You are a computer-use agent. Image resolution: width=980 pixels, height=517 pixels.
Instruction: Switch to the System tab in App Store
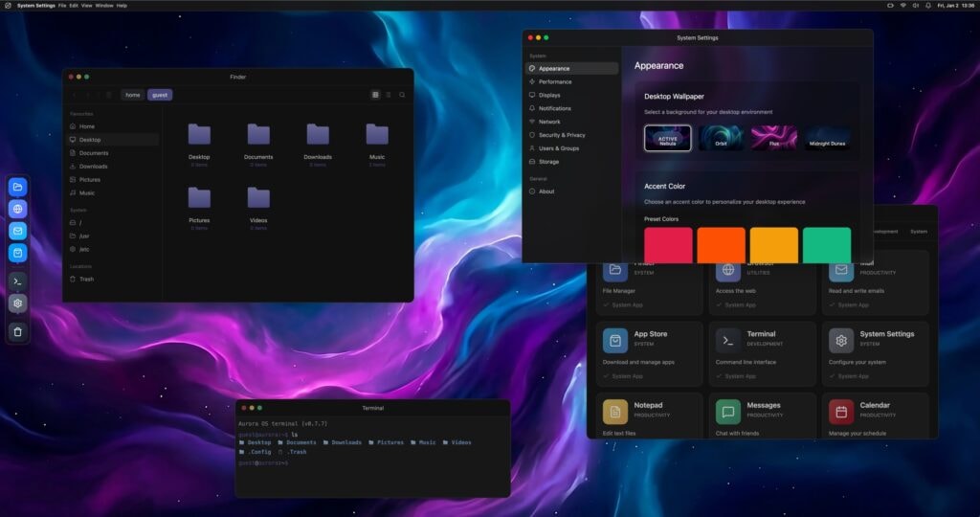tap(918, 232)
